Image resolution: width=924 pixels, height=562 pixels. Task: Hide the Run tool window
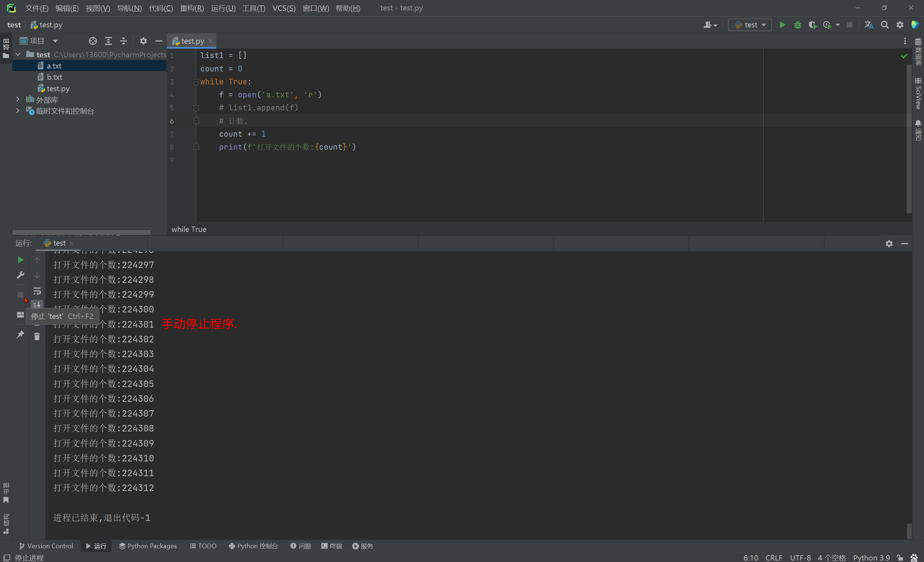coord(905,243)
